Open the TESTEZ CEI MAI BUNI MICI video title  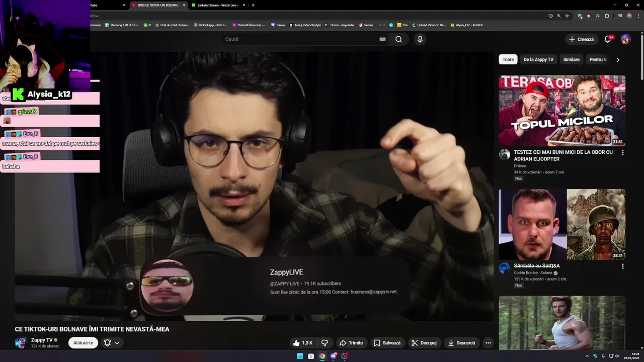pos(563,155)
